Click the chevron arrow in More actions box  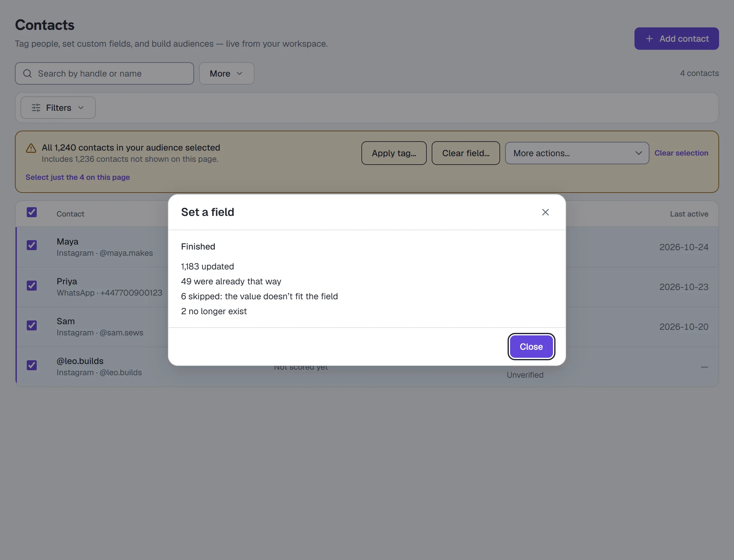639,153
